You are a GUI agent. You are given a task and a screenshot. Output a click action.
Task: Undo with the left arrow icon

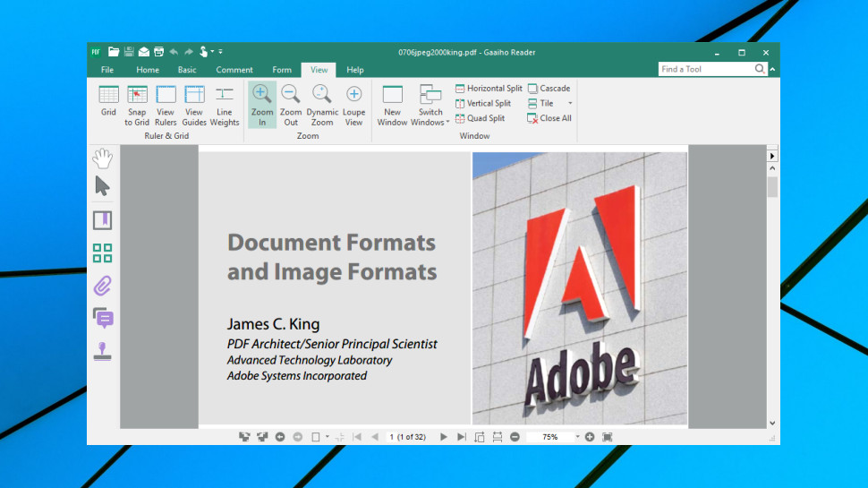tap(174, 52)
